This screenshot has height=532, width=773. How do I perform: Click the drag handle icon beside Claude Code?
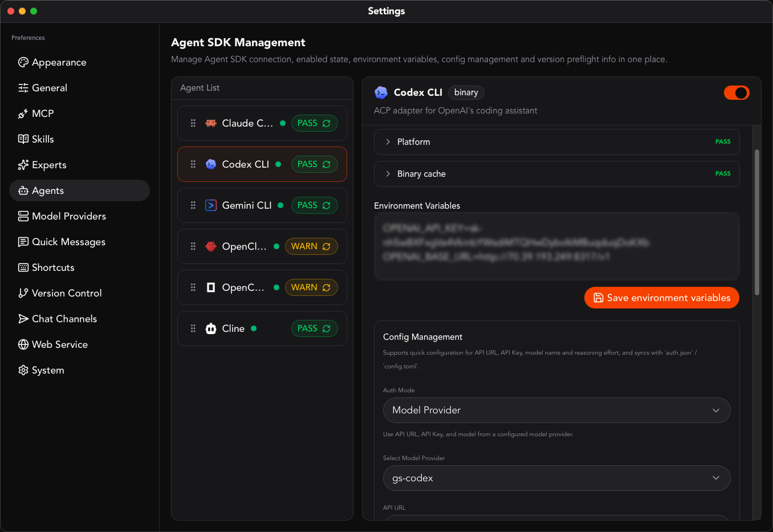(x=193, y=123)
